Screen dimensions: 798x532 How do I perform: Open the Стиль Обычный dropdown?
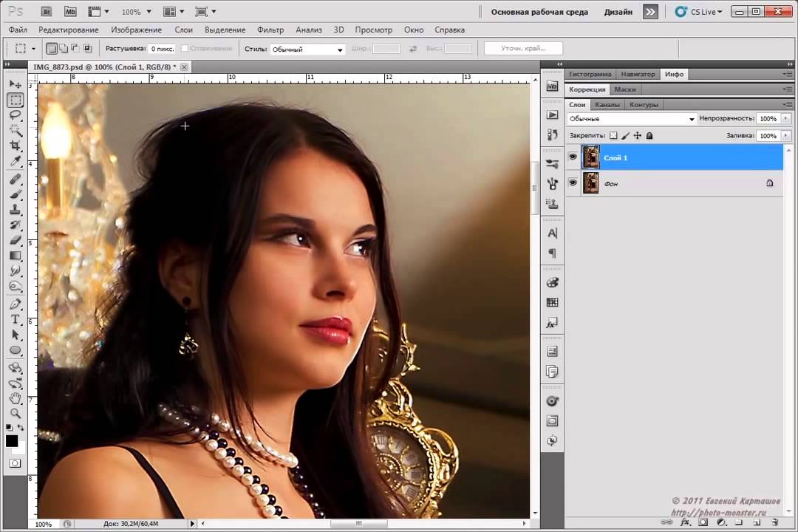tap(307, 50)
